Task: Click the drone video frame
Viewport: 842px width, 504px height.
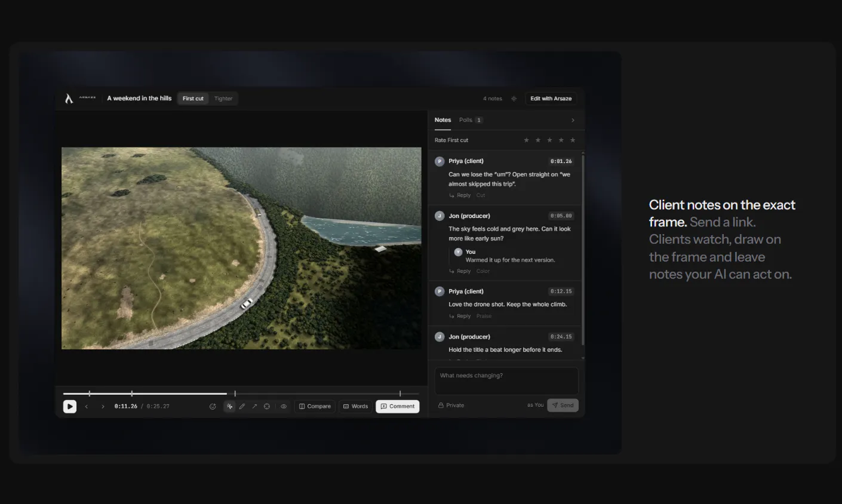Action: pos(241,248)
